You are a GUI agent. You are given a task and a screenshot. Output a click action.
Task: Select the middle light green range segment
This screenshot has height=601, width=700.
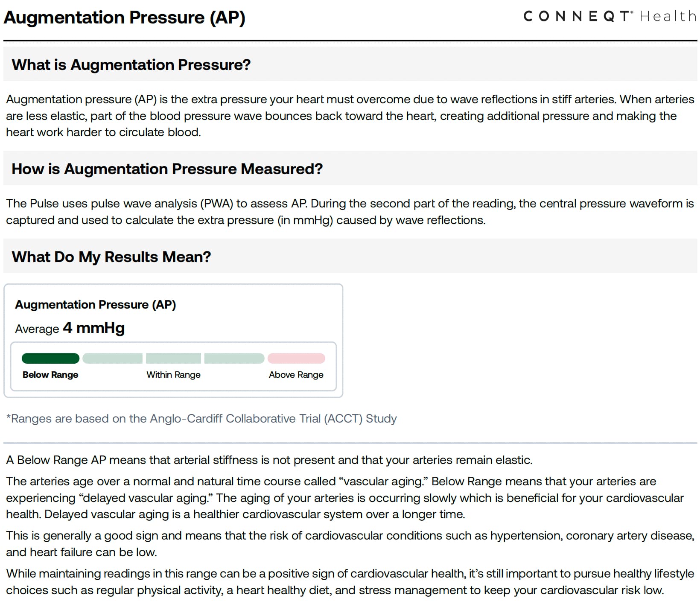[173, 359]
